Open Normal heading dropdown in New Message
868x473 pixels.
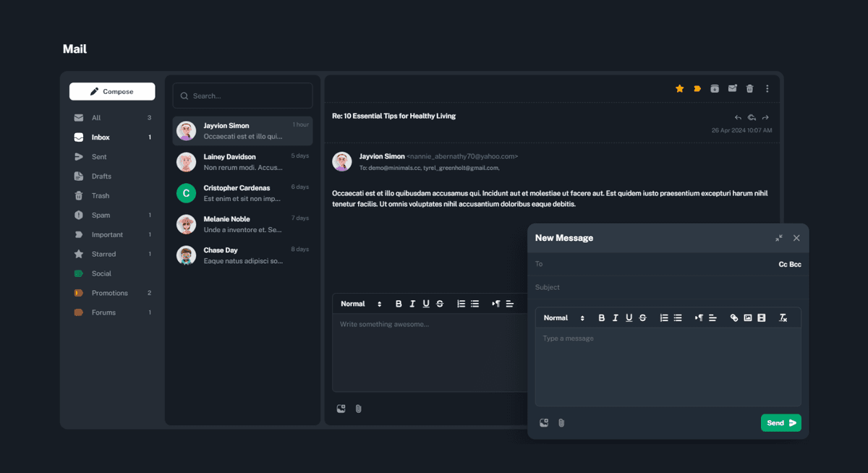pyautogui.click(x=563, y=318)
